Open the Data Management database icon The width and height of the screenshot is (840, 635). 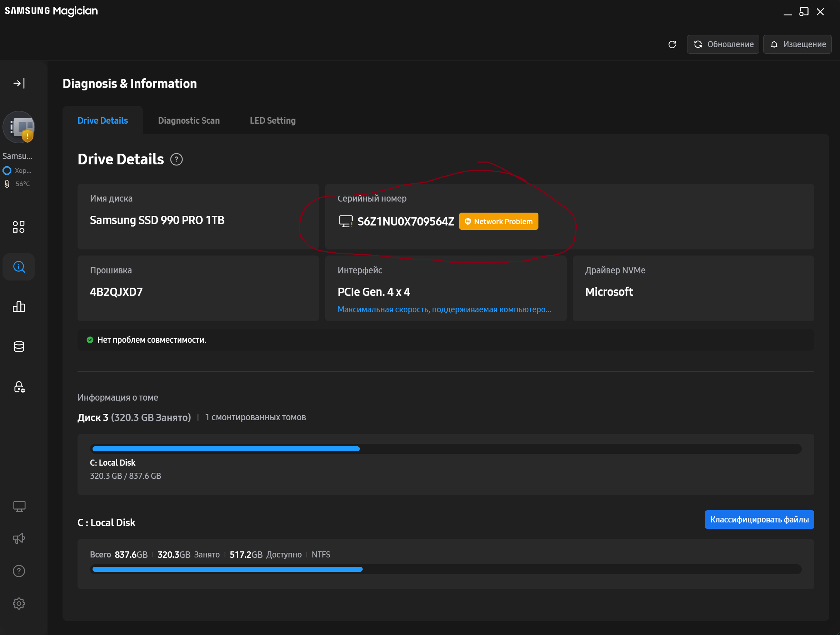click(x=19, y=347)
